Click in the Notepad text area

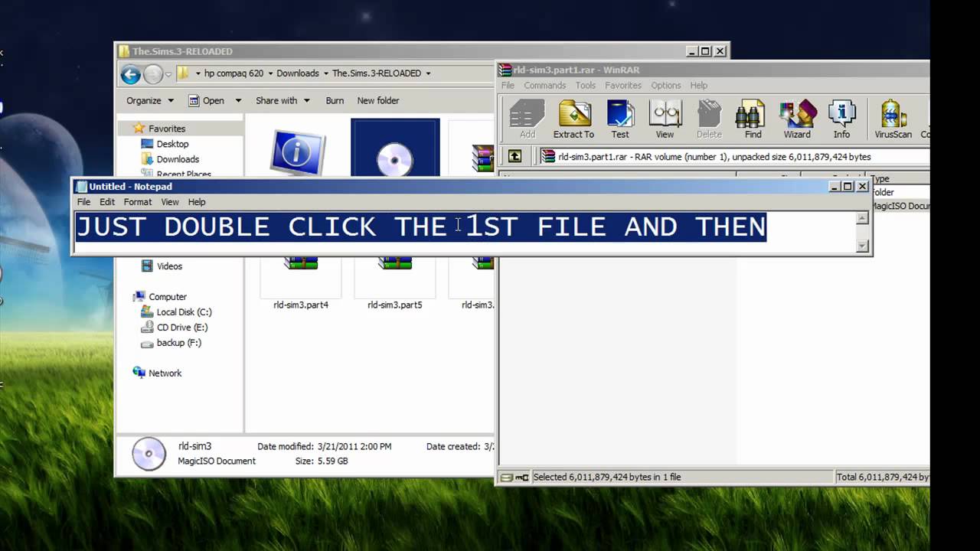465,232
